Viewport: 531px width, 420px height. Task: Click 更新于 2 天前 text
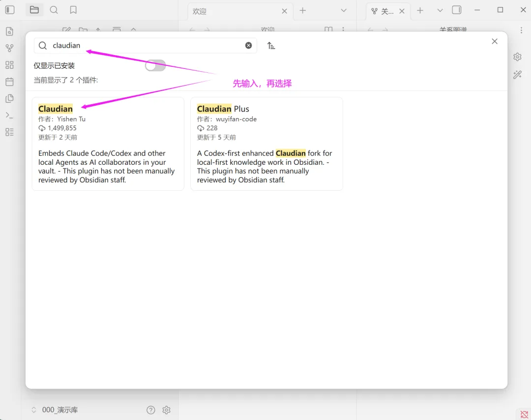(58, 137)
